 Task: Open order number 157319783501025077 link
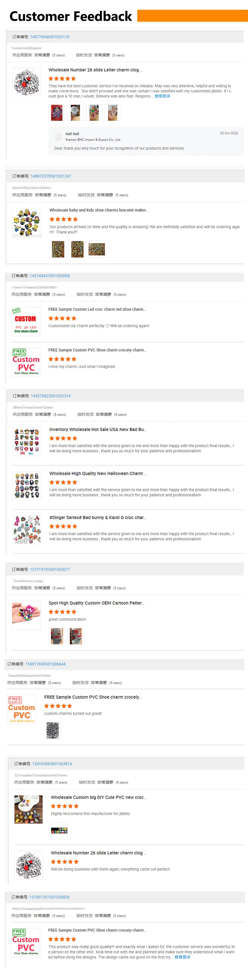tap(50, 570)
